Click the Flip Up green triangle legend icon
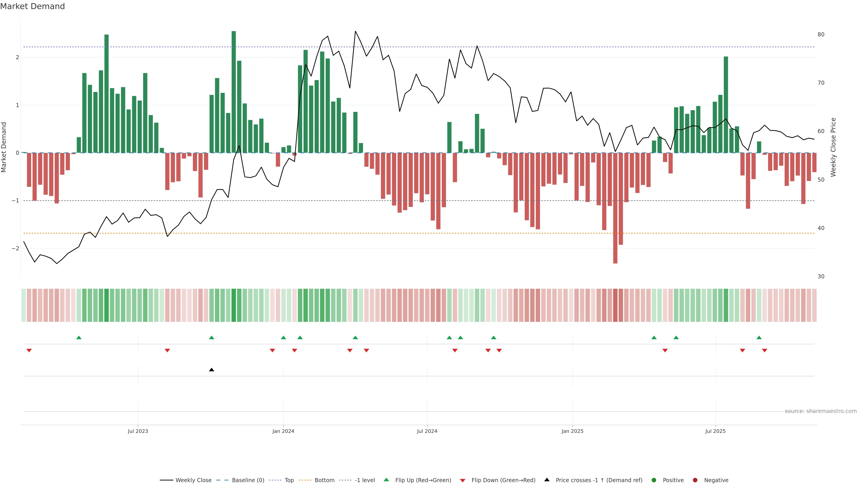 (386, 480)
